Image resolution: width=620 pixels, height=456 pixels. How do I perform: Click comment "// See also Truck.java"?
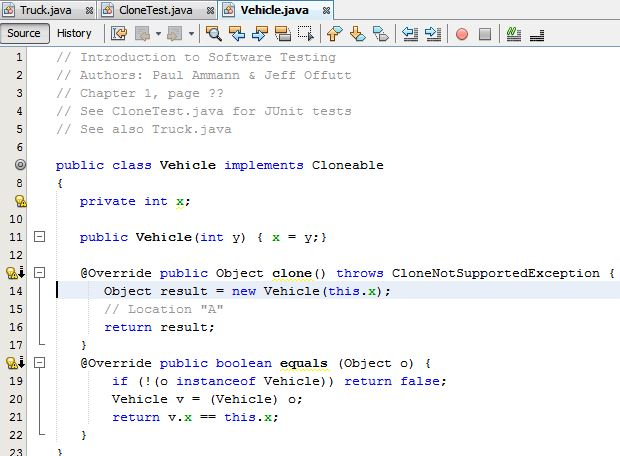coord(144,129)
